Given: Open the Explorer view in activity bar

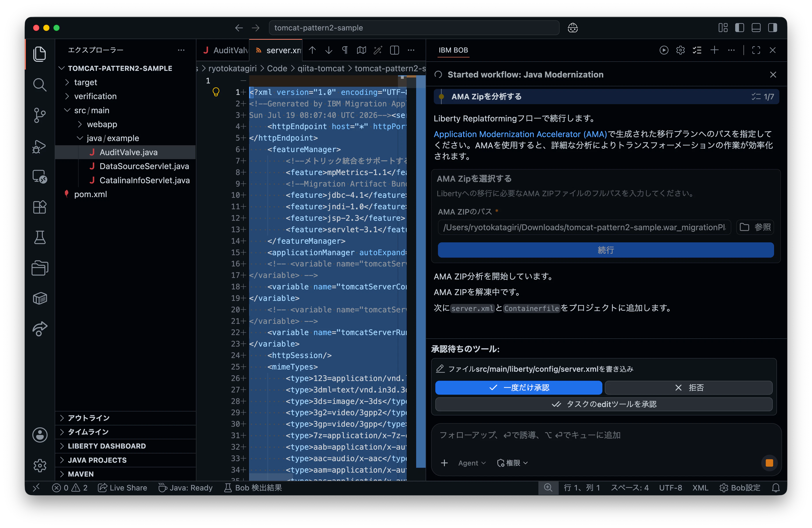Looking at the screenshot, I should point(39,54).
